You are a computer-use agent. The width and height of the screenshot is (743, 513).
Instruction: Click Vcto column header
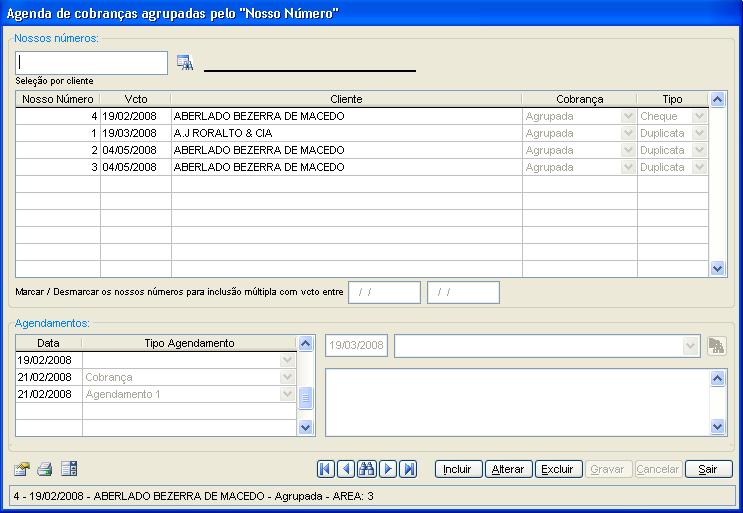(x=136, y=99)
